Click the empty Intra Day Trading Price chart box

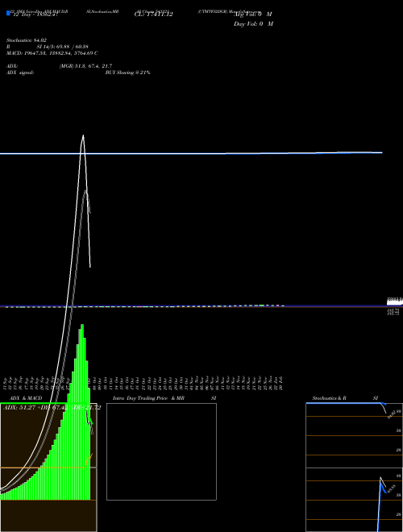point(161,451)
